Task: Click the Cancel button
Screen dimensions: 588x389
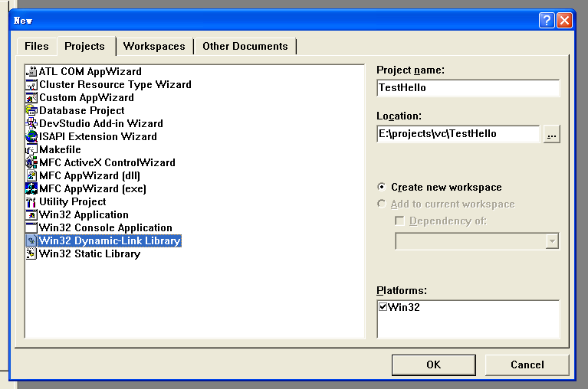Action: [x=527, y=365]
